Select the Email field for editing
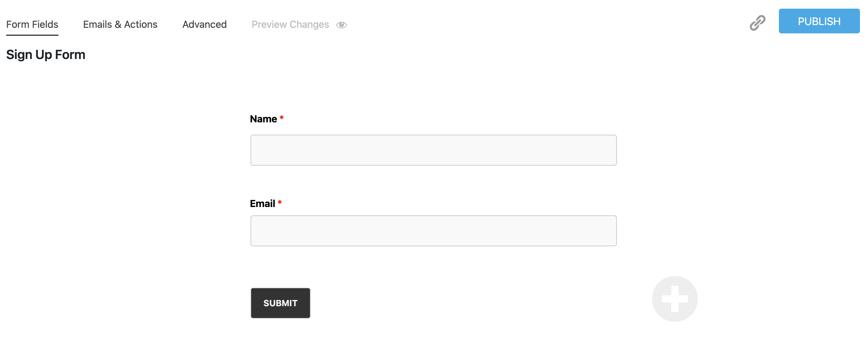Image resolution: width=868 pixels, height=351 pixels. point(433,231)
